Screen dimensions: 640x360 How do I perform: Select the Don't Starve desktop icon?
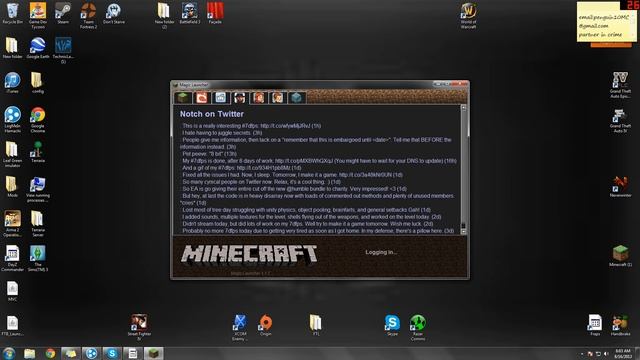(x=113, y=13)
